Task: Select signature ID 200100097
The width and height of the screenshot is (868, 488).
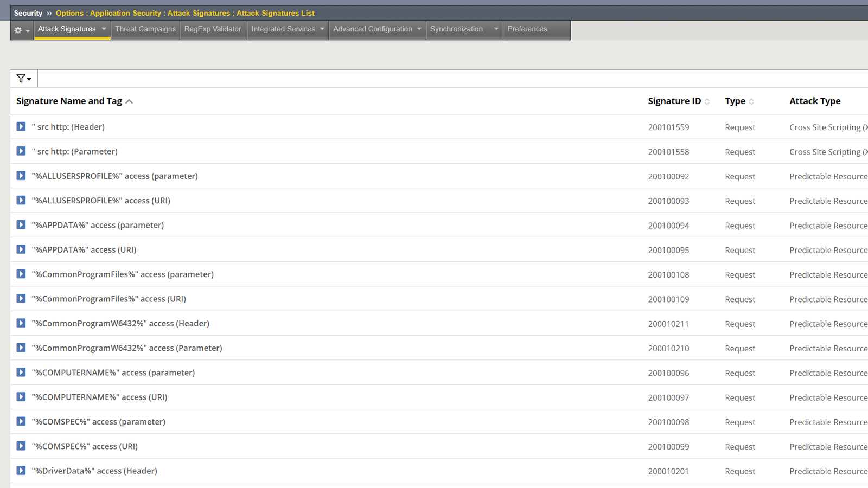Action: click(x=668, y=398)
